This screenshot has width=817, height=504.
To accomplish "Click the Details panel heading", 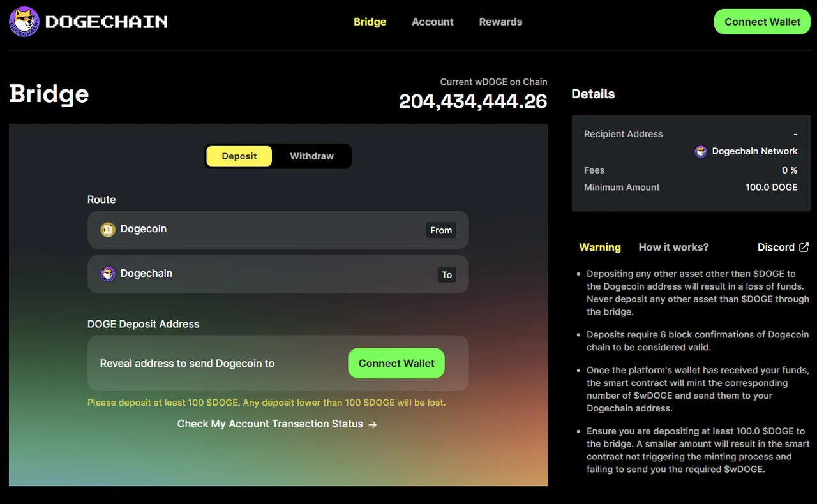I will (x=593, y=94).
